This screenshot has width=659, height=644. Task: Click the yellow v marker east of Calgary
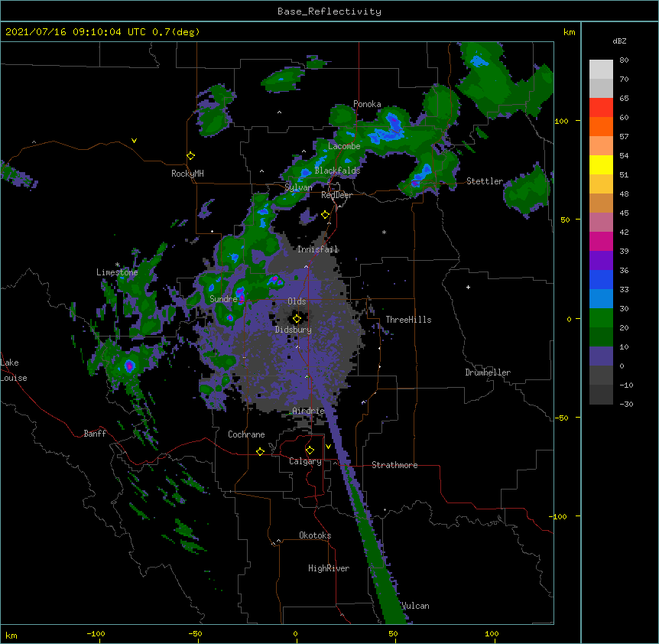[x=328, y=447]
